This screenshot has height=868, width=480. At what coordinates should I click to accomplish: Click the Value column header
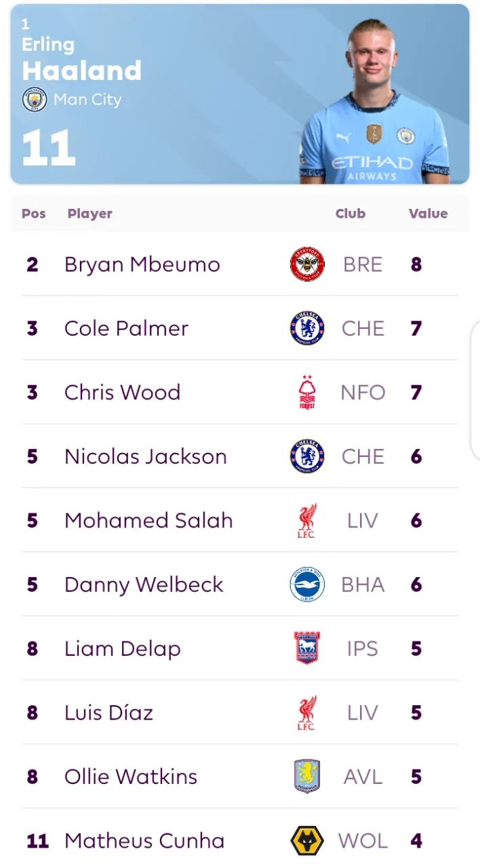[x=428, y=214]
